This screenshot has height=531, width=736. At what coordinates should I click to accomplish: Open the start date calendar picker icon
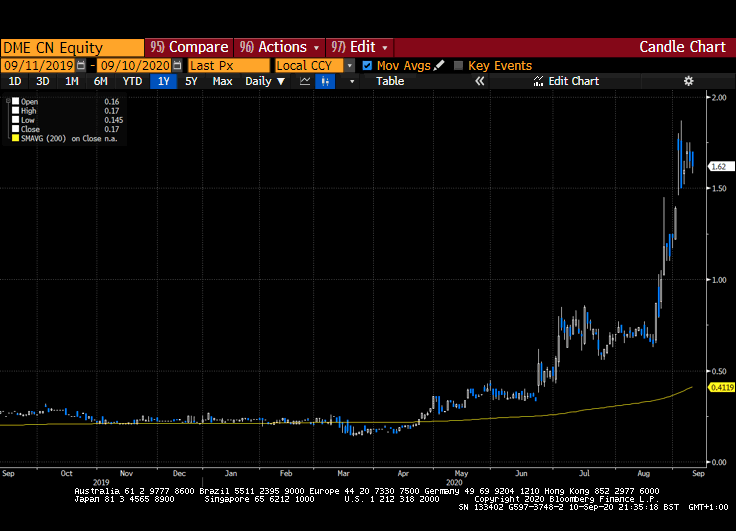click(81, 65)
